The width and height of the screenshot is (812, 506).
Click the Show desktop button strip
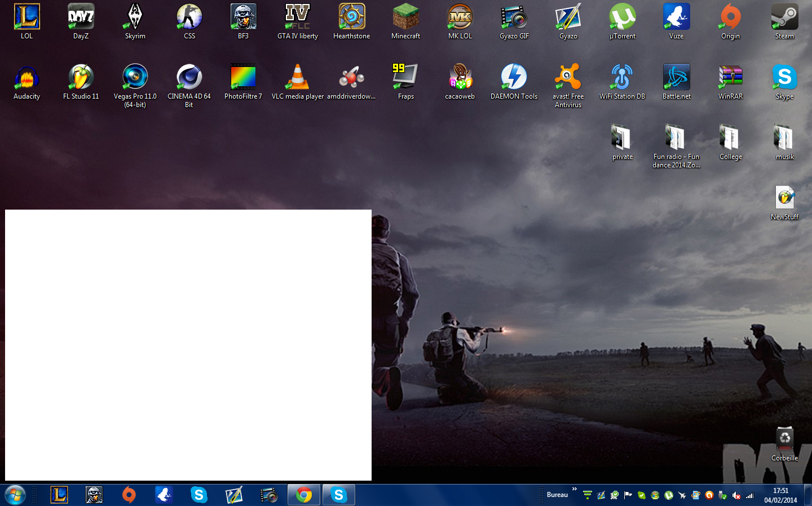point(808,495)
